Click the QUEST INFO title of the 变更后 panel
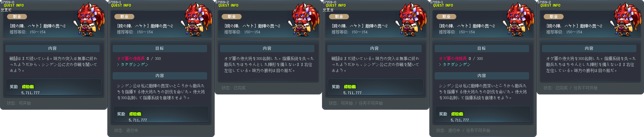 coord(336,6)
